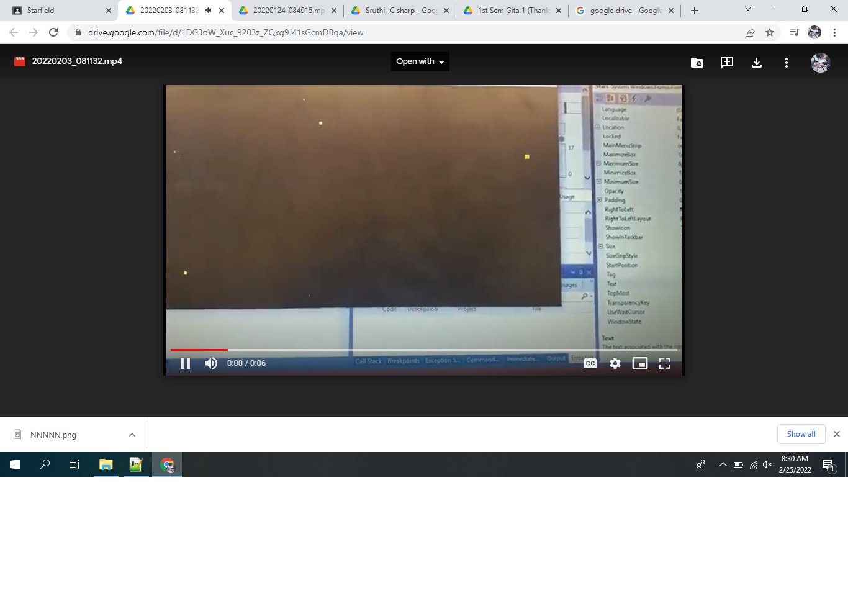This screenshot has width=848, height=616.
Task: Show hidden system tray icons
Action: click(x=723, y=464)
